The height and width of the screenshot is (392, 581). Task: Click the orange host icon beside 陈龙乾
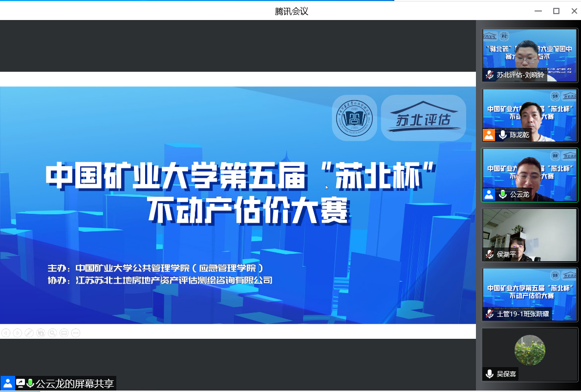[x=489, y=135]
